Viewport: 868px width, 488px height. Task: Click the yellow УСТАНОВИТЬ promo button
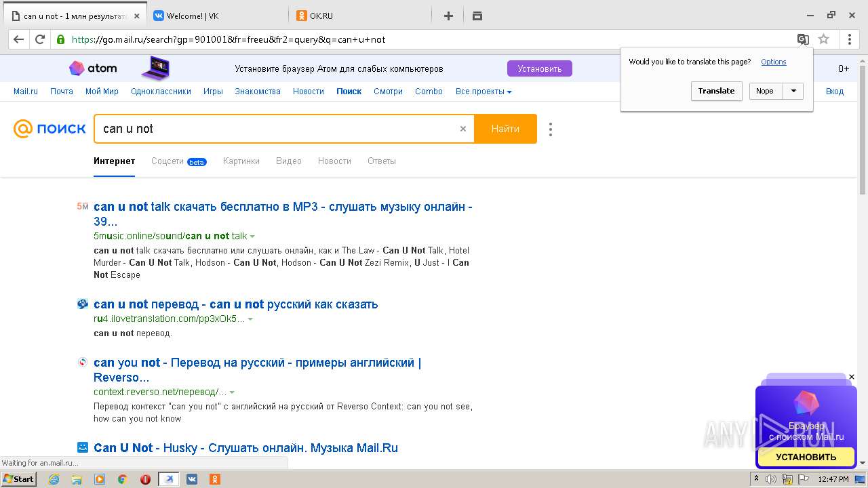coord(806,457)
